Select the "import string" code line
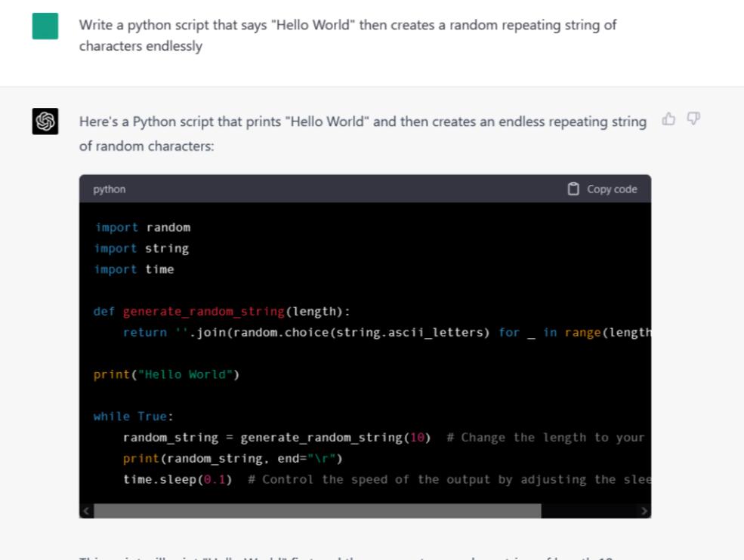The width and height of the screenshot is (744, 560). (x=141, y=248)
